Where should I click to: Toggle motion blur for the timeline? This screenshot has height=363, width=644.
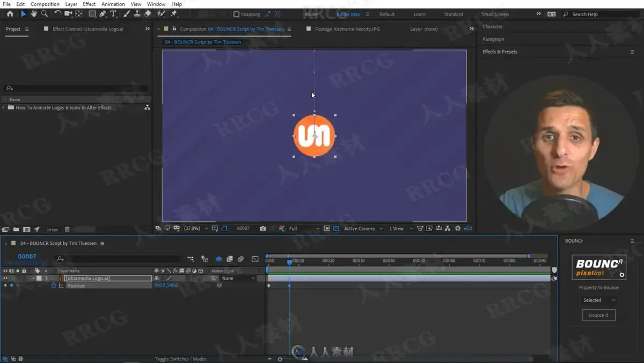tap(240, 259)
